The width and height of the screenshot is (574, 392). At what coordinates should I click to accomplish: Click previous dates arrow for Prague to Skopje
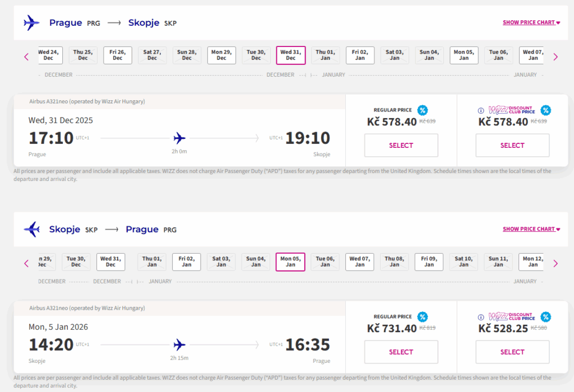(26, 57)
